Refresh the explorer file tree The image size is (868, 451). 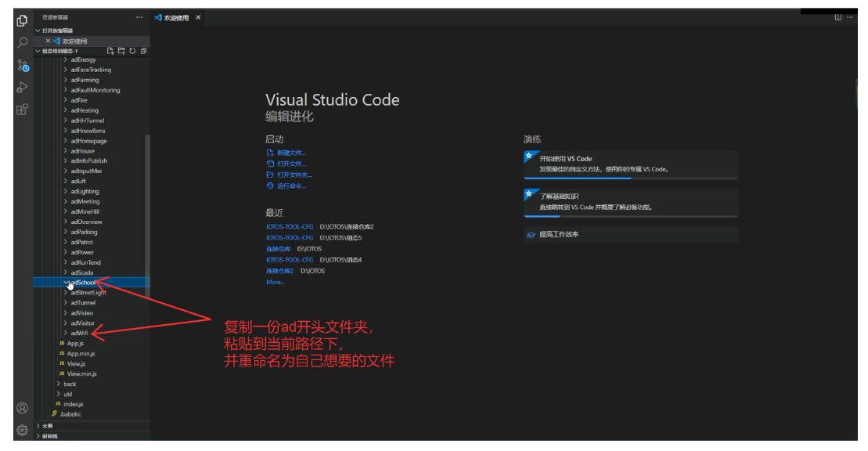132,51
